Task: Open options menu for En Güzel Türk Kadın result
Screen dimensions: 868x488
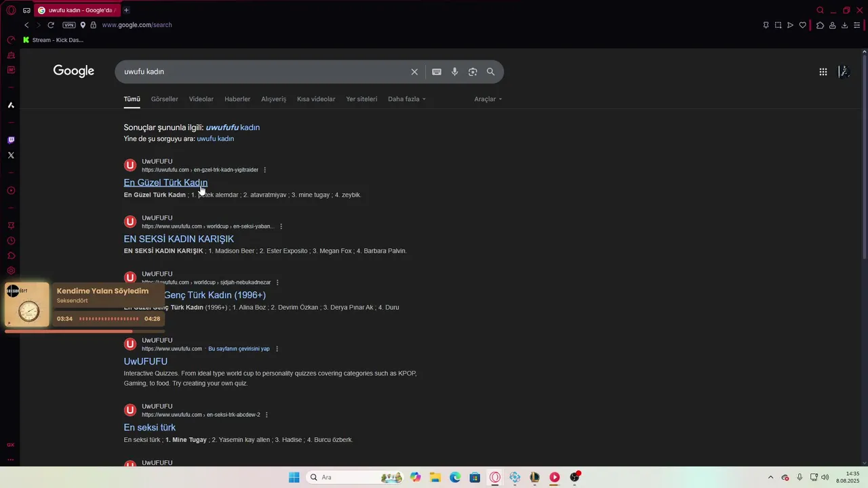Action: tap(265, 170)
